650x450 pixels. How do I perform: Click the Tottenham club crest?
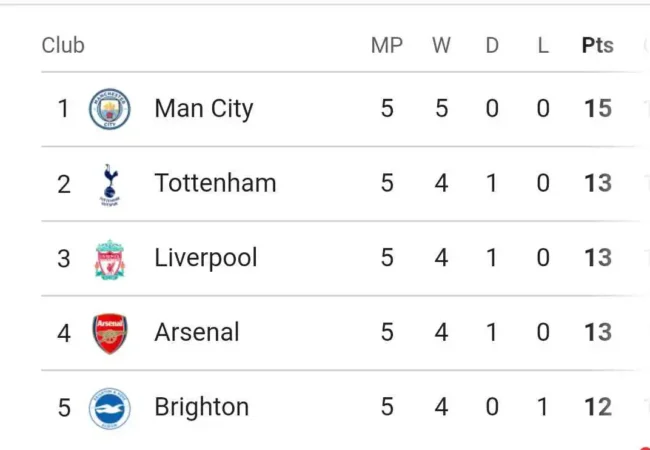(x=110, y=184)
